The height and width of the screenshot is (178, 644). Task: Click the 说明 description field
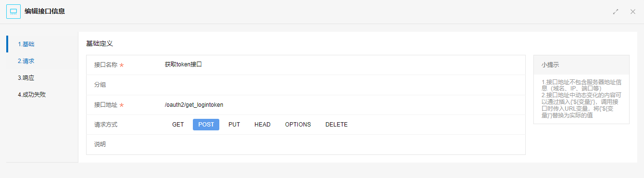click(341, 144)
